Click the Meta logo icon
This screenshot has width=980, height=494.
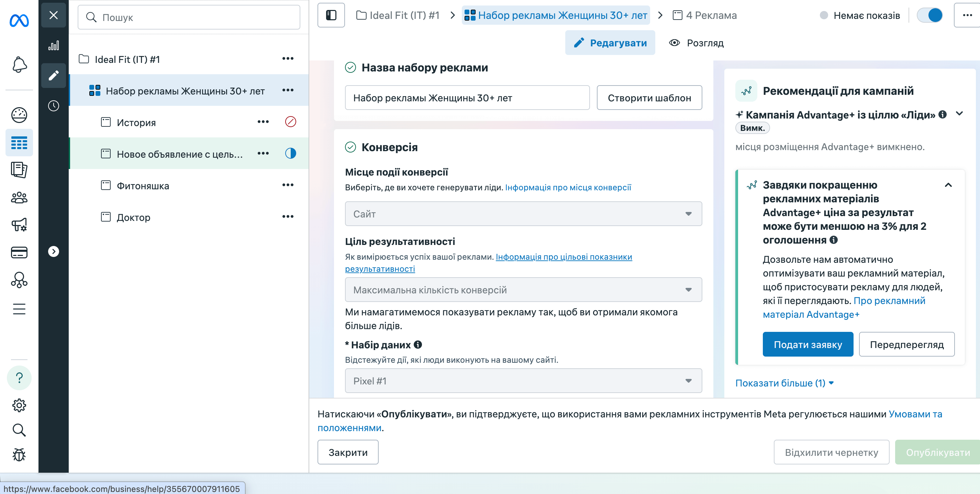pos(19,21)
